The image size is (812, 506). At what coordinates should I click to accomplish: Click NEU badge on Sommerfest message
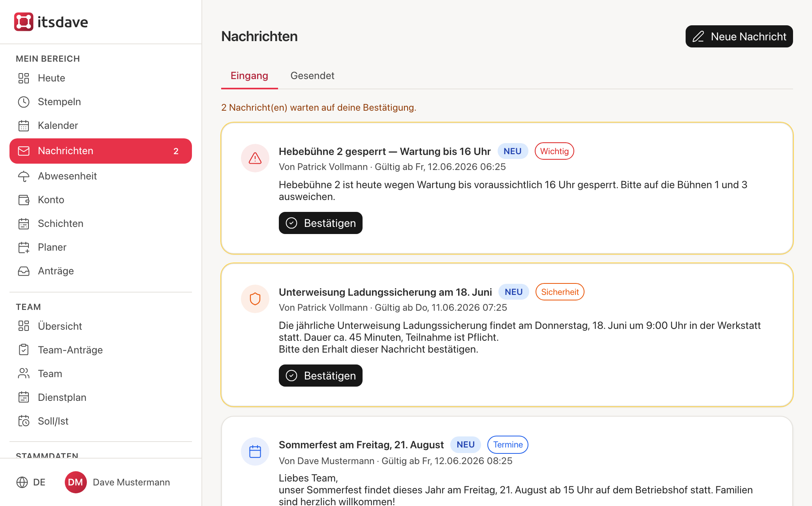[x=466, y=444]
